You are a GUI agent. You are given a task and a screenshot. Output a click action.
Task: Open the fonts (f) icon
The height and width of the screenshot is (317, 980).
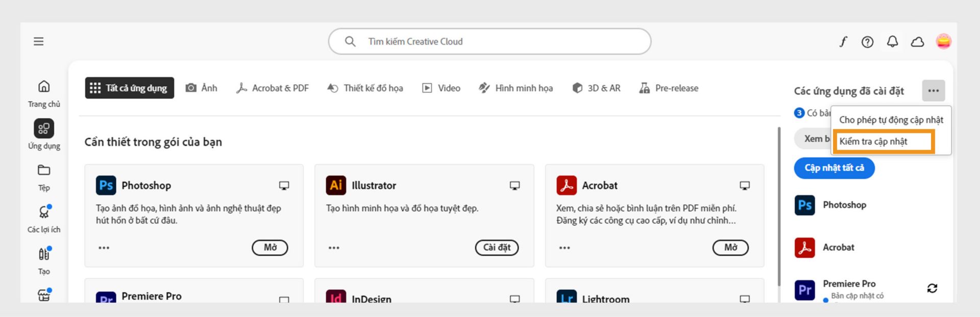[843, 42]
